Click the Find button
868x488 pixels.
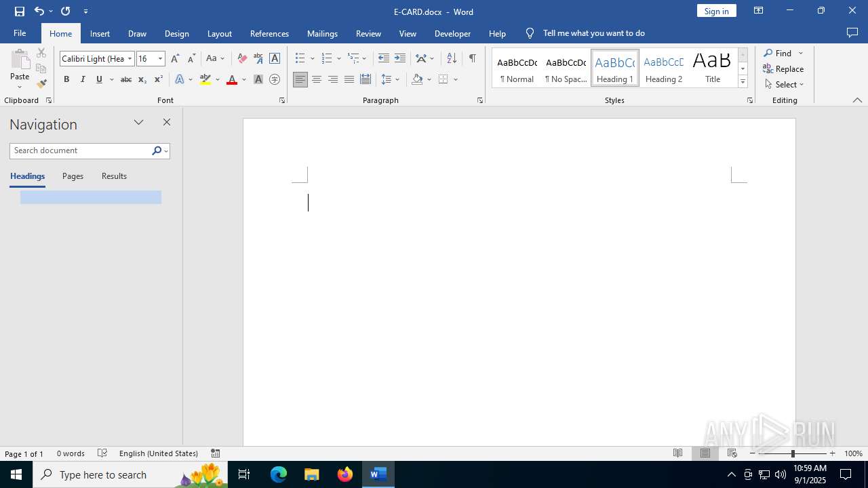tap(777, 53)
